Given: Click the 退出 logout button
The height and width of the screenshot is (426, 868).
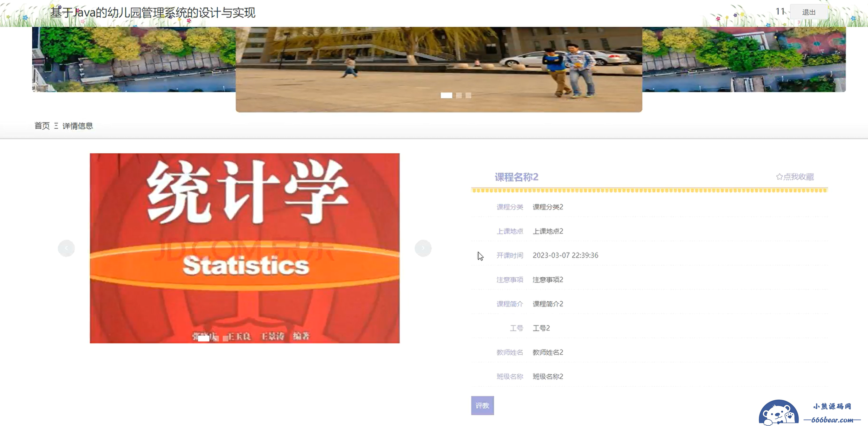Looking at the screenshot, I should 808,12.
